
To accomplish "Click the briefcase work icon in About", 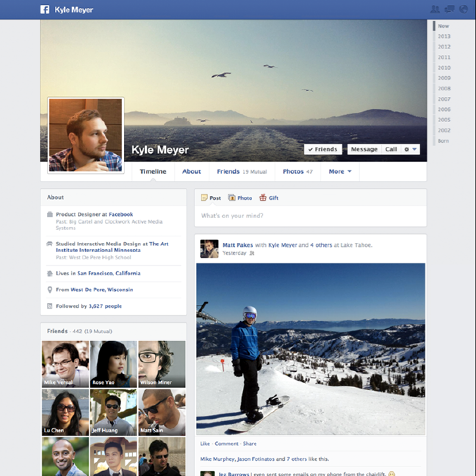I will point(50,214).
